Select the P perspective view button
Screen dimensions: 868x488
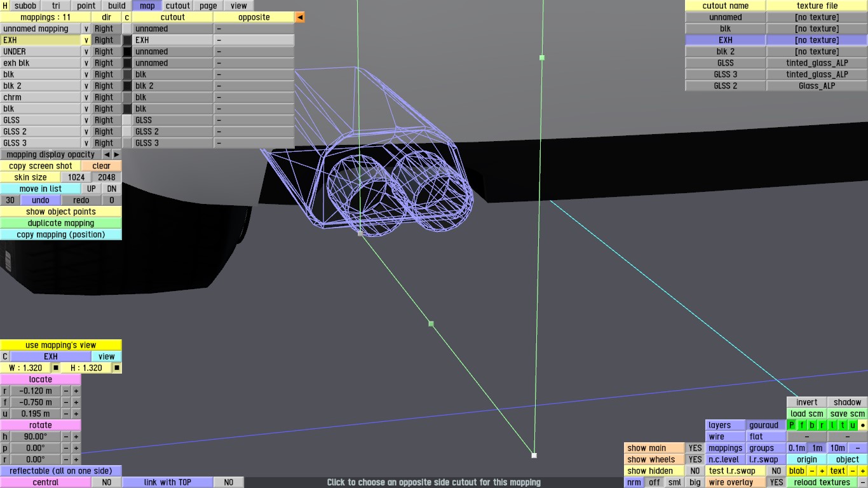792,425
